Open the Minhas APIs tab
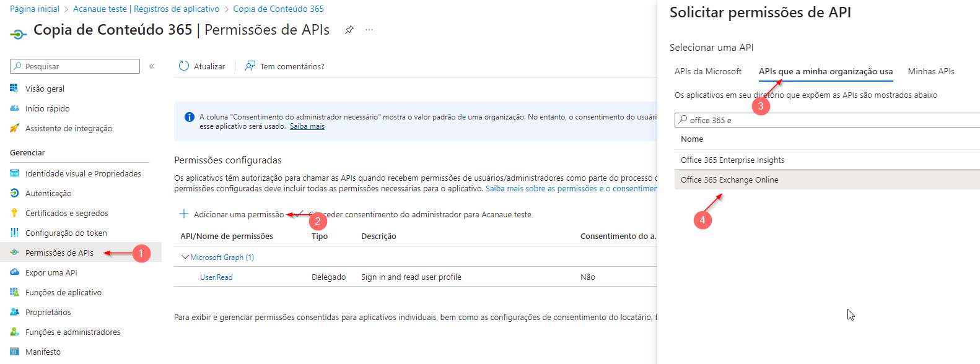The height and width of the screenshot is (364, 980). point(931,71)
